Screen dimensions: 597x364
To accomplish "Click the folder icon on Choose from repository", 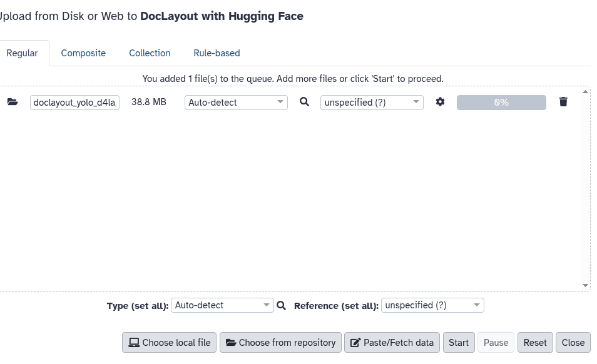I will point(232,342).
